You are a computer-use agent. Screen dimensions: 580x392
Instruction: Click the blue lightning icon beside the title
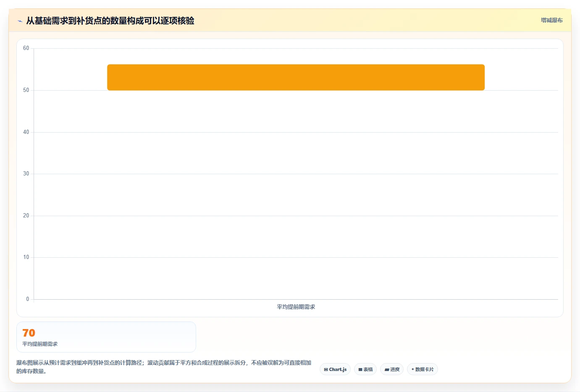(x=20, y=21)
